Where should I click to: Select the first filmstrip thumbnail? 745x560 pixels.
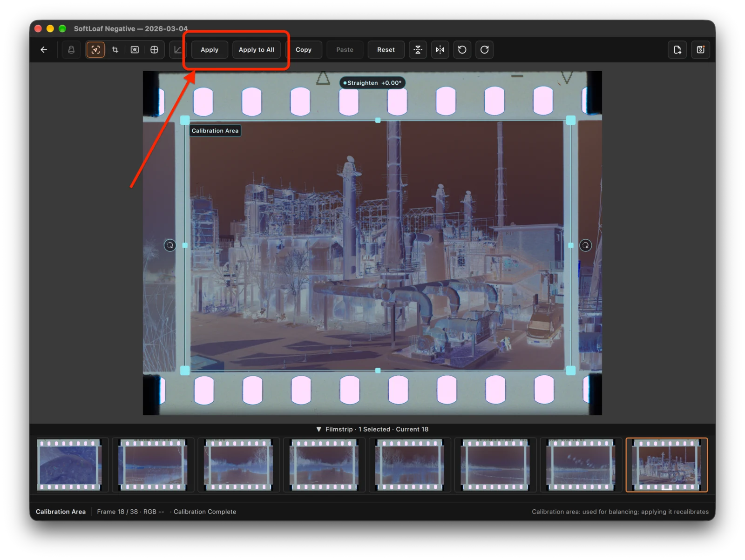(69, 465)
